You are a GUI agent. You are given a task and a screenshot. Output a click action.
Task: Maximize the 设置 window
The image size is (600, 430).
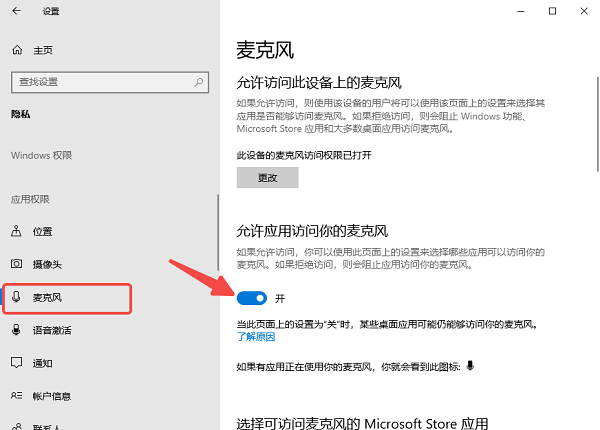click(x=552, y=11)
